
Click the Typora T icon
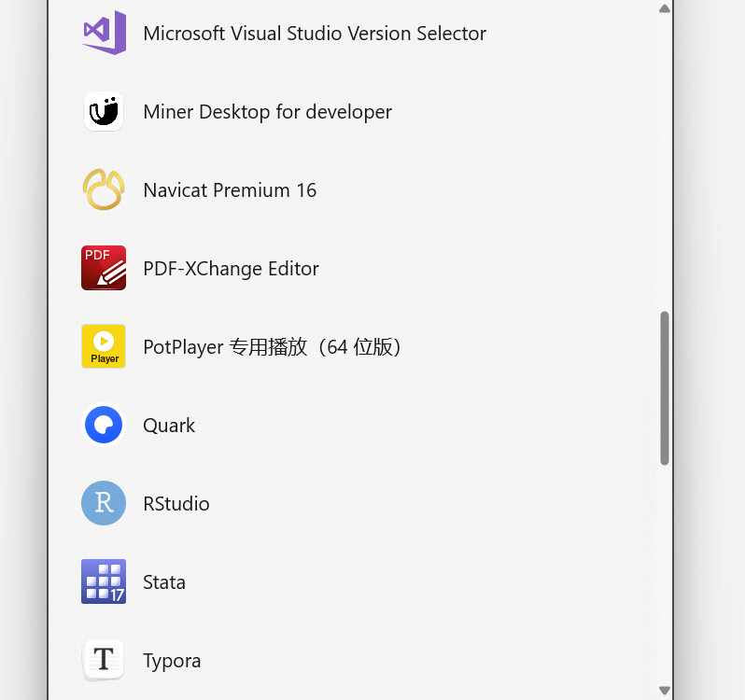point(104,660)
